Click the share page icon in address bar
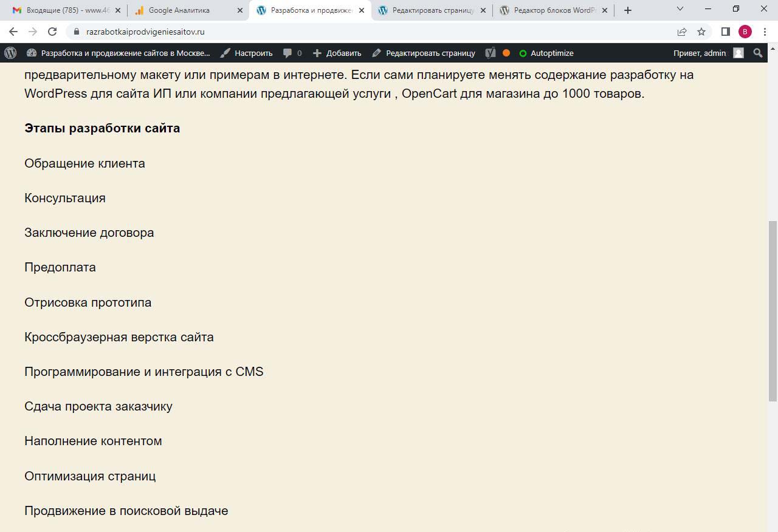The height and width of the screenshot is (532, 778). click(x=682, y=32)
